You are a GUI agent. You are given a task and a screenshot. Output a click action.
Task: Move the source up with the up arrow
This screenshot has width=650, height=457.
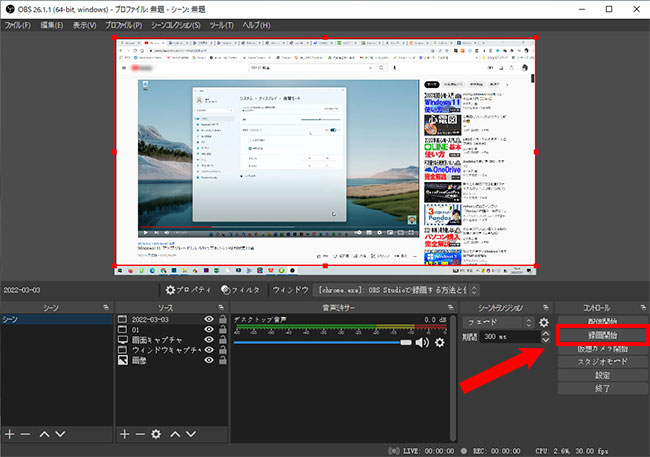coord(176,434)
